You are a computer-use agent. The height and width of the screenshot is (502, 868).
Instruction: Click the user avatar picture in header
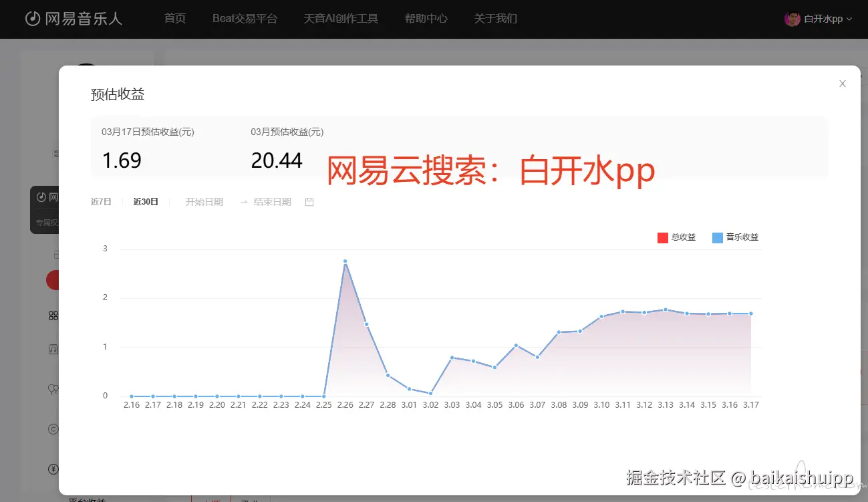pos(792,19)
